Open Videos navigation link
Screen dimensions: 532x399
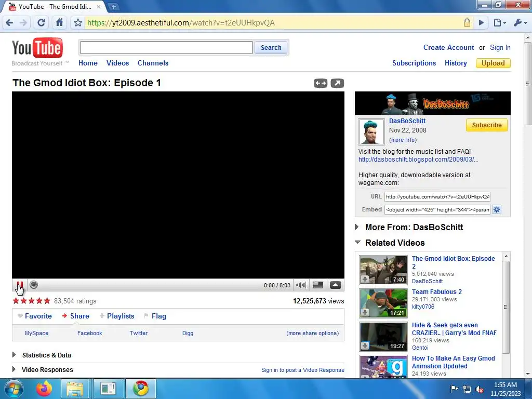point(118,63)
